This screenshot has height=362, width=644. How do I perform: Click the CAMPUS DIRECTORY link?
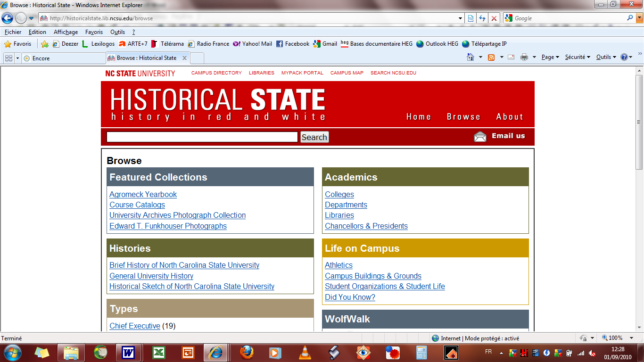(x=216, y=73)
